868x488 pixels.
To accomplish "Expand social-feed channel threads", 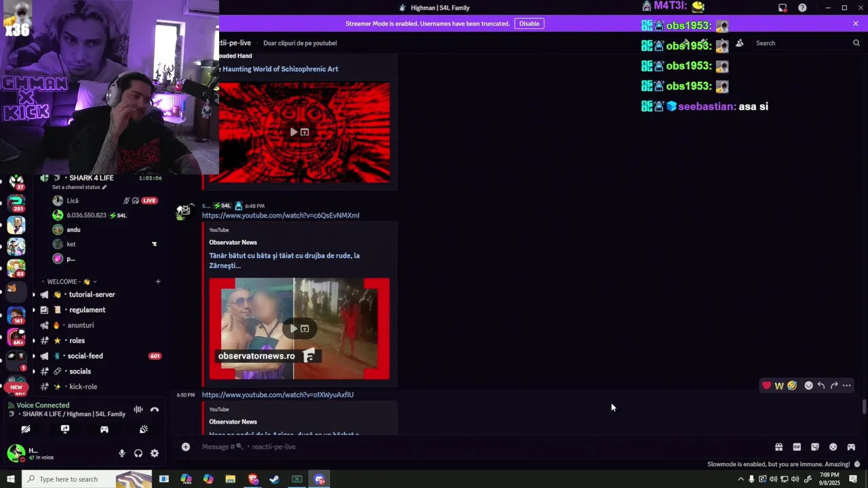I will tap(34, 356).
